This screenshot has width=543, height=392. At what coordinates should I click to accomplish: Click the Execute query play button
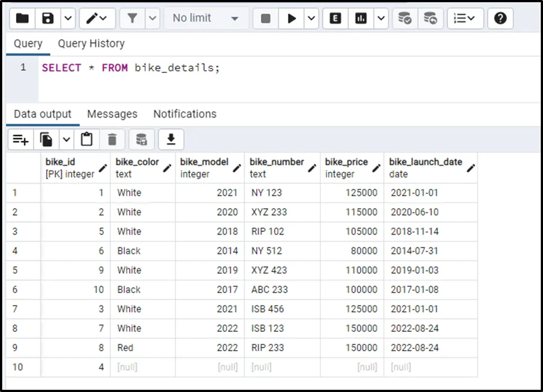pos(291,18)
